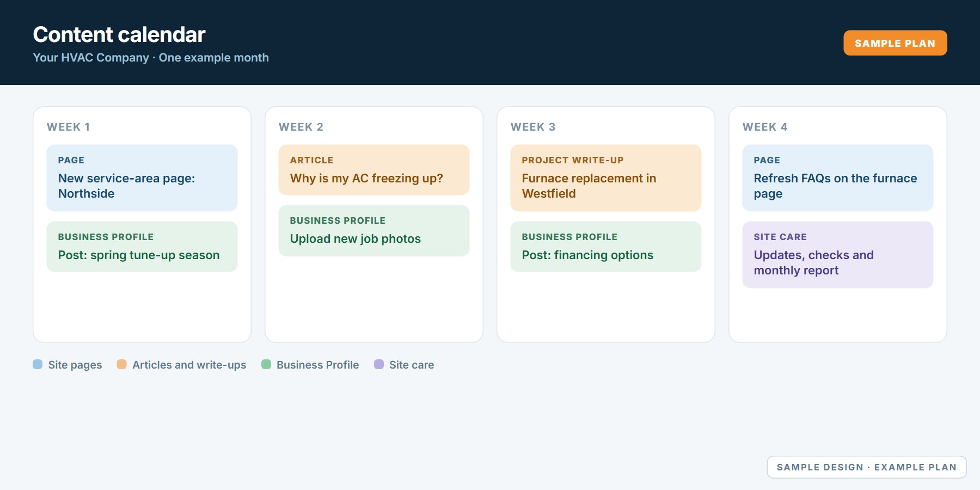980x490 pixels.
Task: Open the Why is my AC freezing up? article card
Action: (x=374, y=170)
